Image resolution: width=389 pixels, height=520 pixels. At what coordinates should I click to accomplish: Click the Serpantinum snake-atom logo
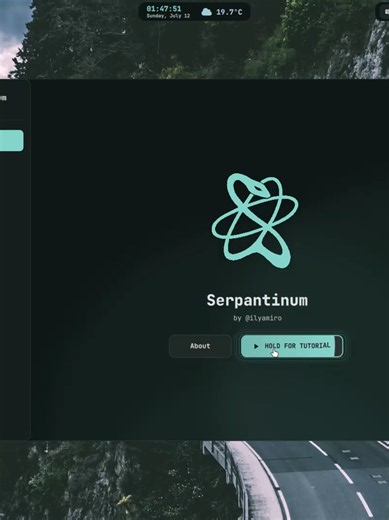click(x=255, y=220)
